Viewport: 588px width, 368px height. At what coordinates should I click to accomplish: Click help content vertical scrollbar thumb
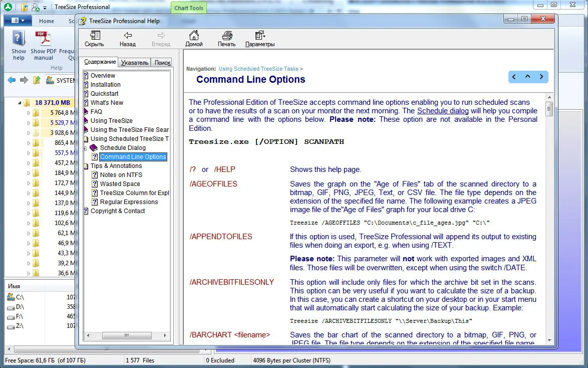(549, 109)
